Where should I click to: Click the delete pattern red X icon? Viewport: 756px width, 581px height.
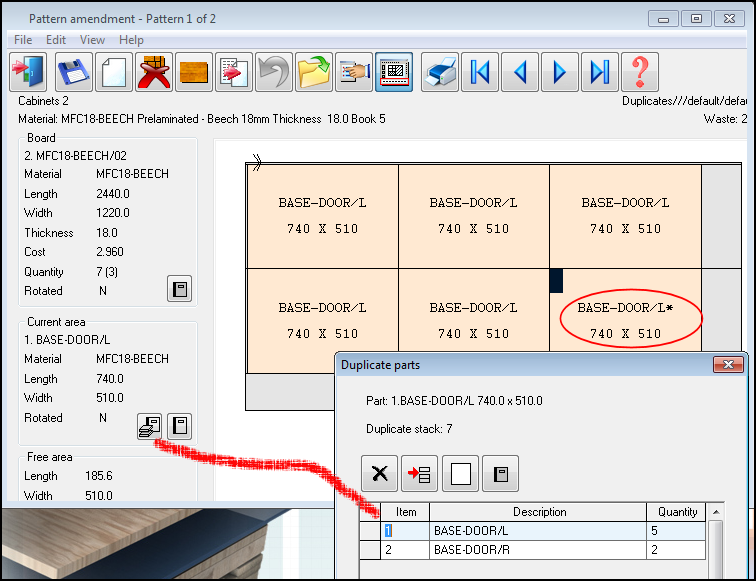[x=154, y=72]
